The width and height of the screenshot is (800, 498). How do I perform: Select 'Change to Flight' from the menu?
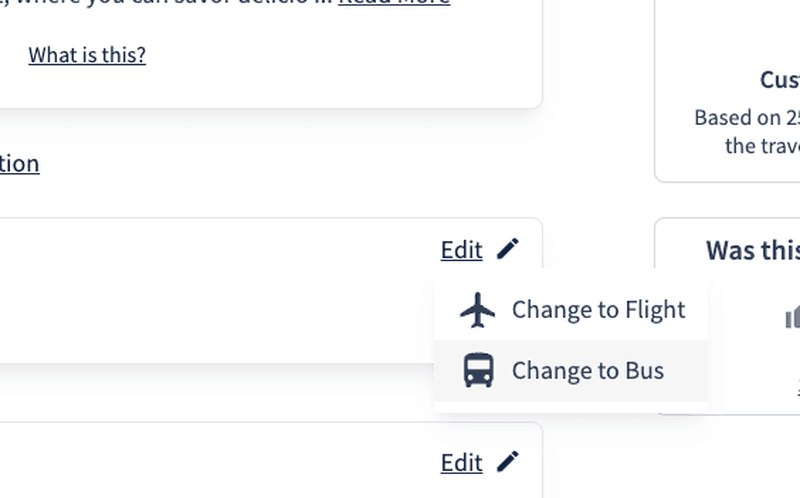coord(598,310)
